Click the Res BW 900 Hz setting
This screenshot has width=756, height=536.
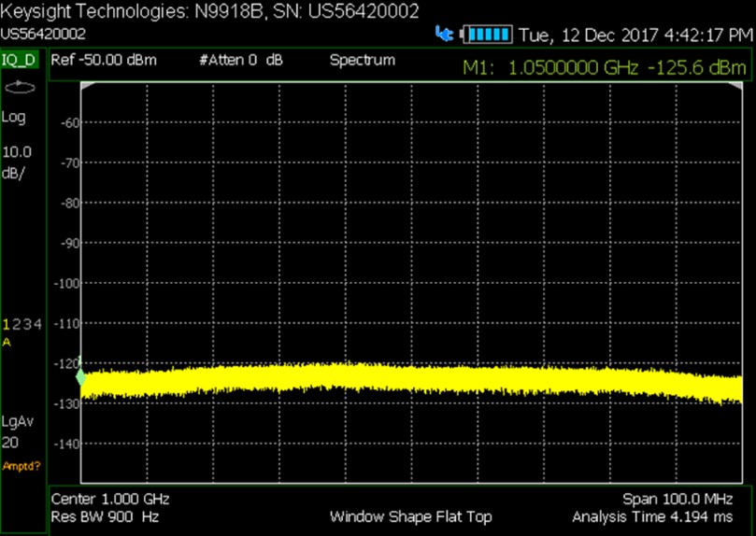[x=105, y=517]
